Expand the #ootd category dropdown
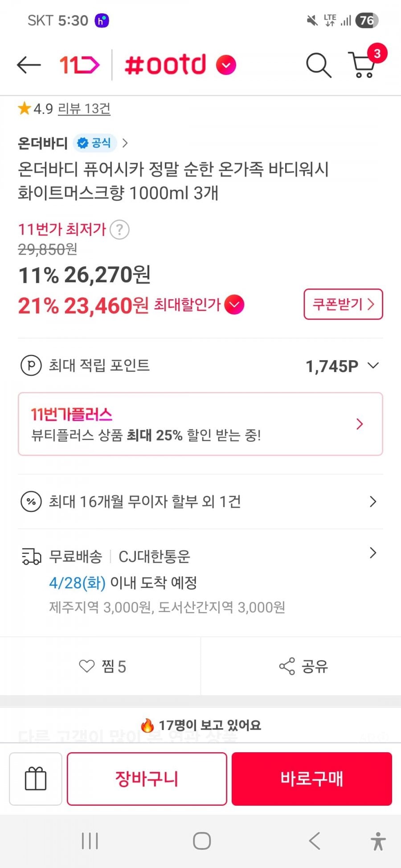This screenshot has height=868, width=401. pyautogui.click(x=226, y=65)
